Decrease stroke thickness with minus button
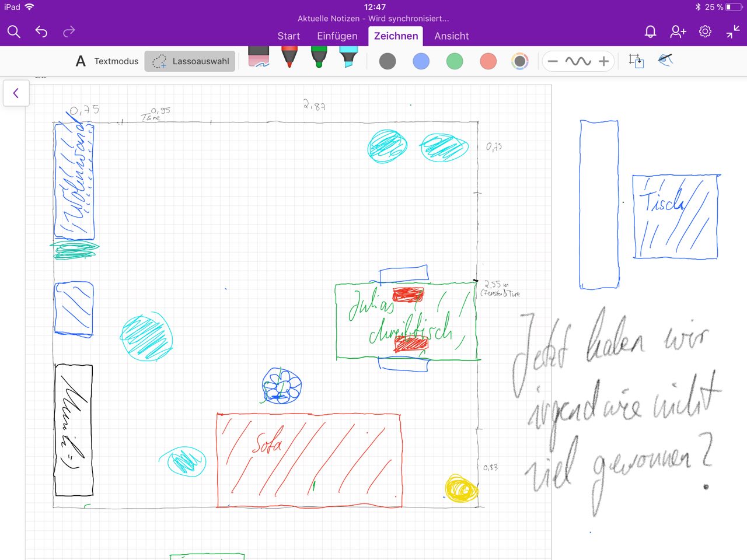This screenshot has height=560, width=747. (x=553, y=61)
